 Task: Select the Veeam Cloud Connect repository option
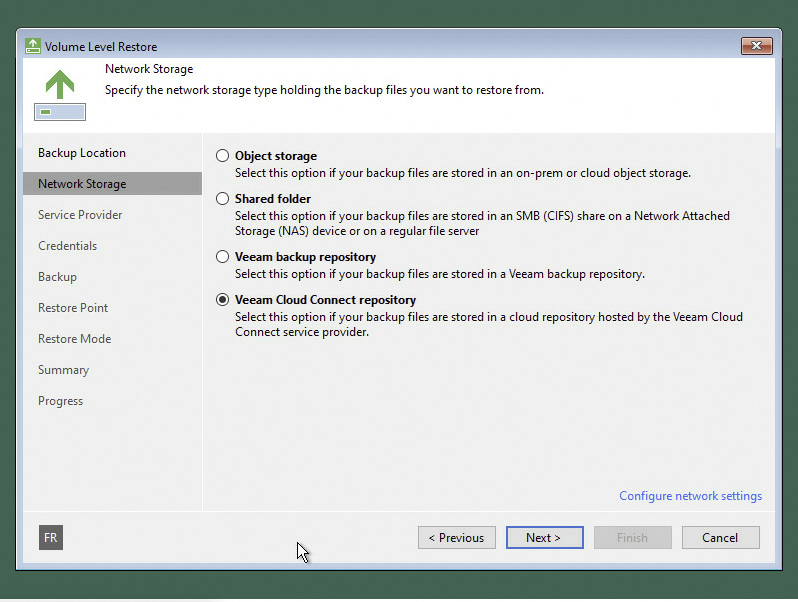click(222, 300)
